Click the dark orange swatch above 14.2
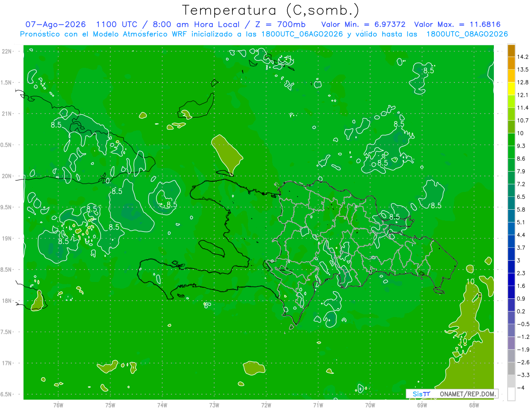Image resolution: width=532 pixels, height=411 pixels. pos(511,51)
